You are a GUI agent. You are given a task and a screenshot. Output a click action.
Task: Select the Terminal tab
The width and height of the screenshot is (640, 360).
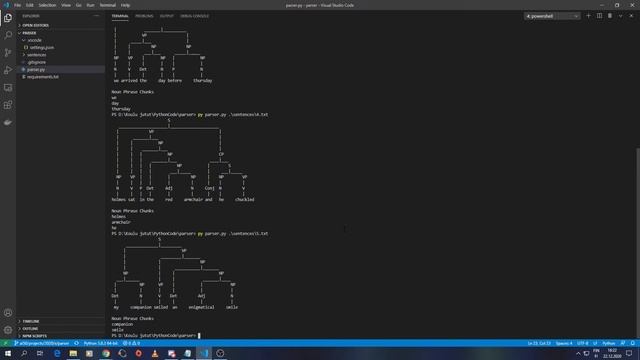point(120,16)
